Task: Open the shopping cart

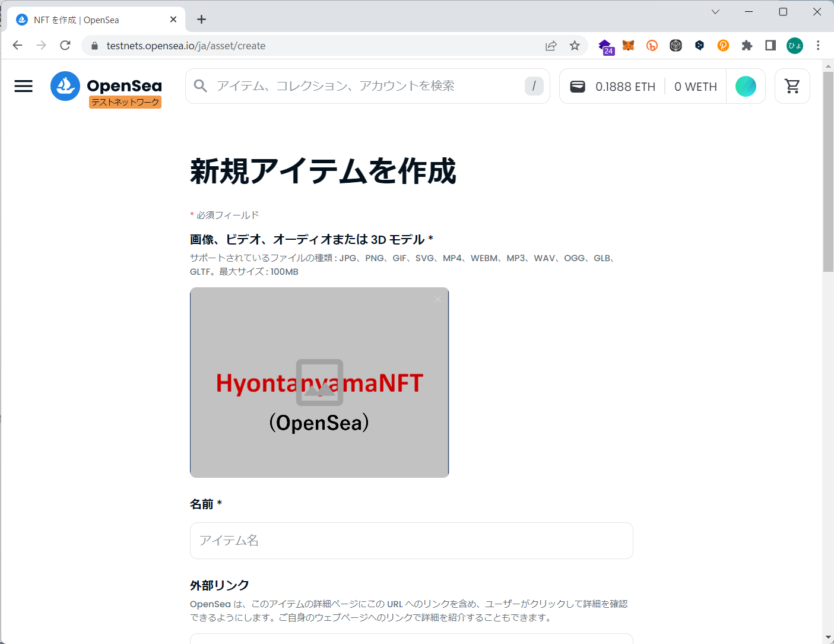Action: (x=792, y=86)
